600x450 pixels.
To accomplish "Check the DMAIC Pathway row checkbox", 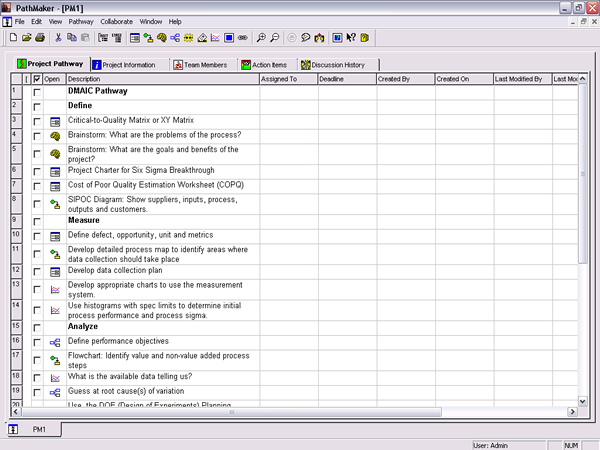I will (x=37, y=92).
